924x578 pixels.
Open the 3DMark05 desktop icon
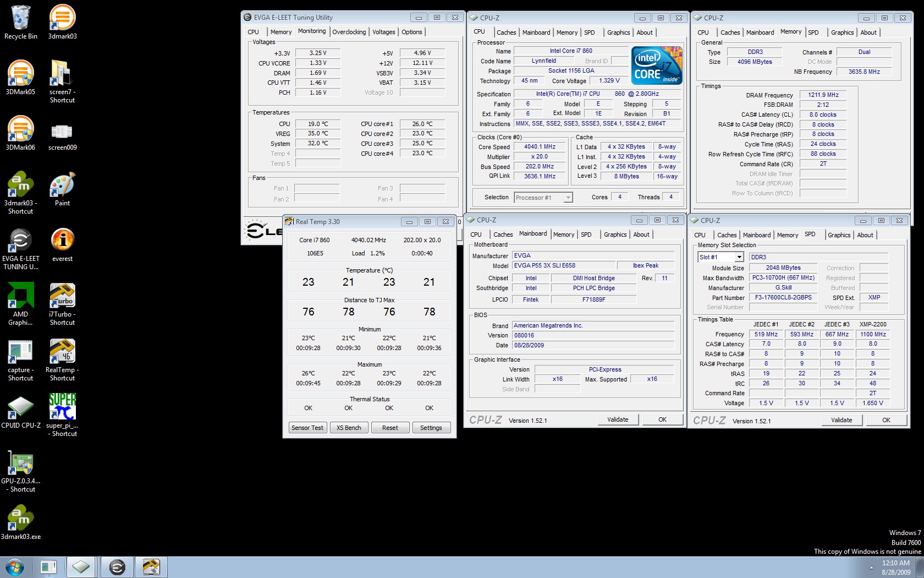20,78
